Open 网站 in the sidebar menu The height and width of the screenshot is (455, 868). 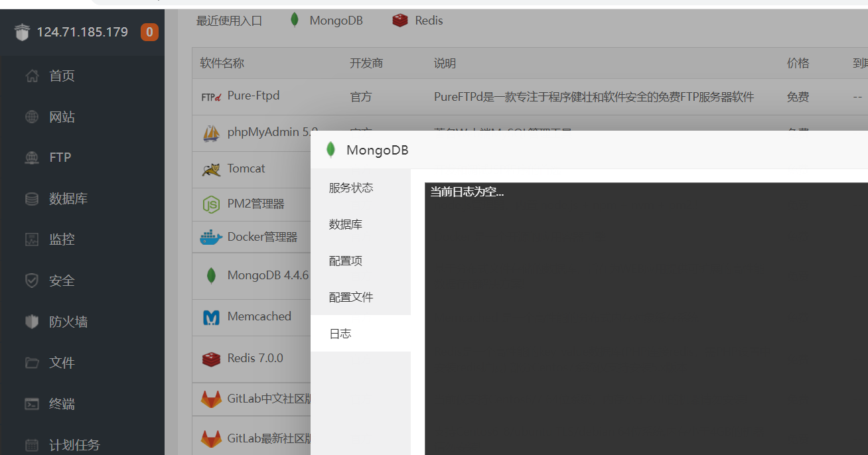[62, 117]
